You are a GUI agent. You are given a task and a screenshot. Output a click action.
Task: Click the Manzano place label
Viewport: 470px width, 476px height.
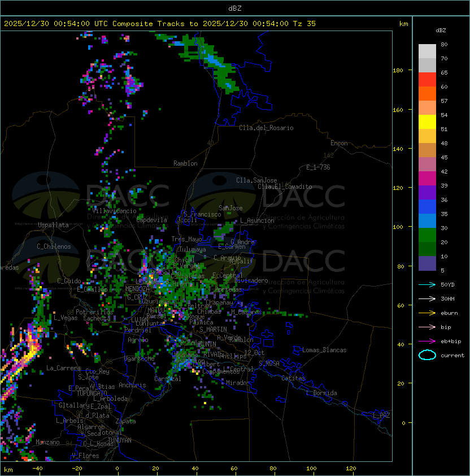point(47,442)
